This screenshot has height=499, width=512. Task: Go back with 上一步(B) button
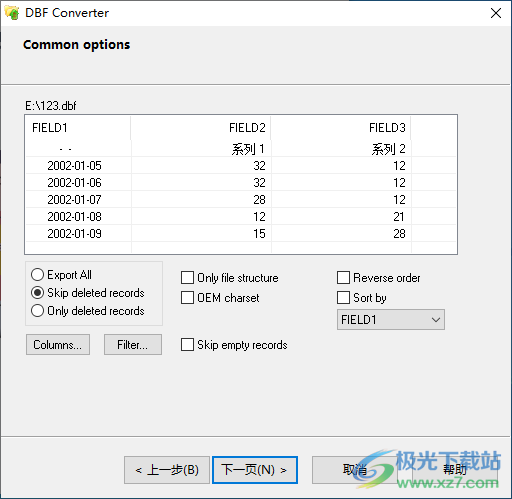pyautogui.click(x=167, y=470)
